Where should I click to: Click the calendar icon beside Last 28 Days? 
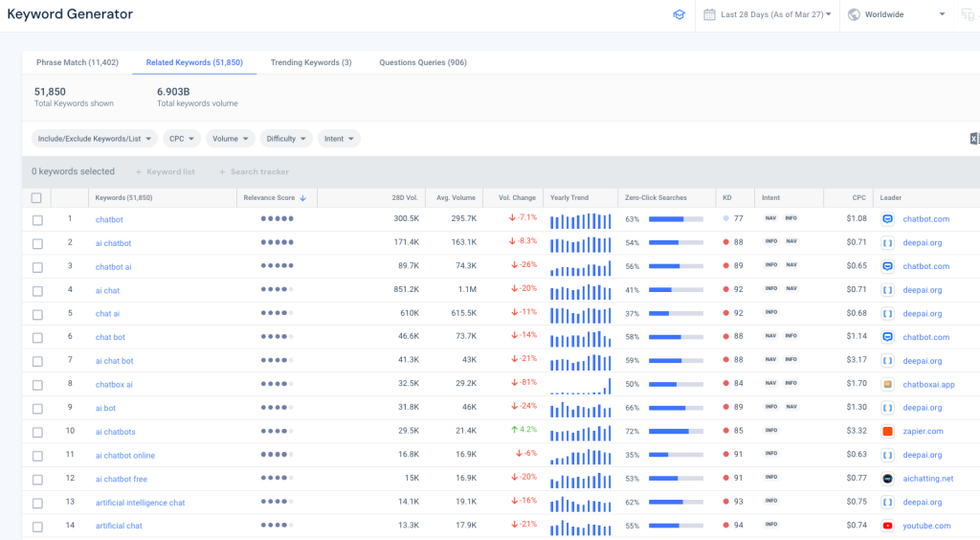tap(709, 14)
